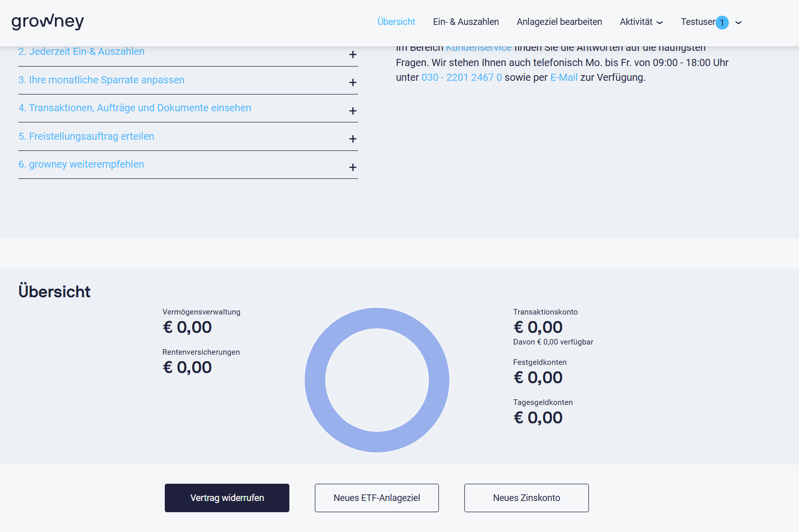Expand '5. Freistellungsauftrag erteilen'
This screenshot has height=532, width=799.
[188, 137]
